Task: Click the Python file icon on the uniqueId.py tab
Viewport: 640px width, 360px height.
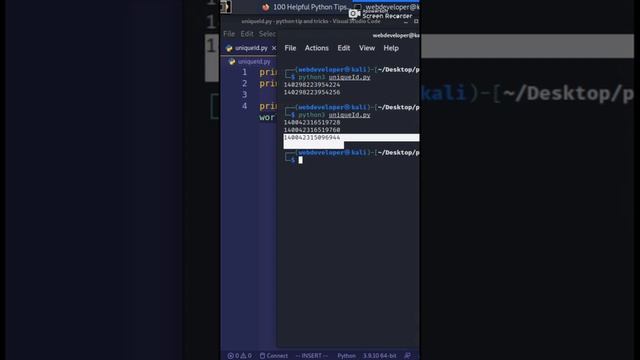Action: coord(229,48)
